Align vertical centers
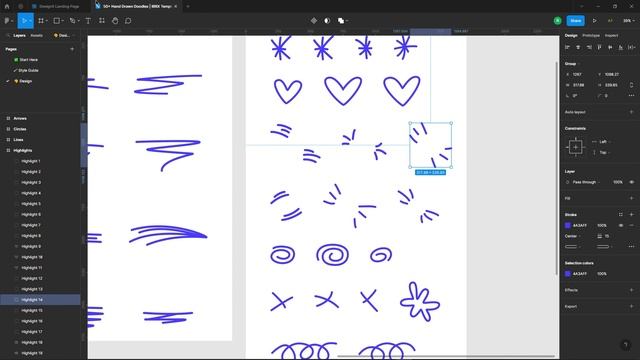The image size is (640, 360). [610, 47]
